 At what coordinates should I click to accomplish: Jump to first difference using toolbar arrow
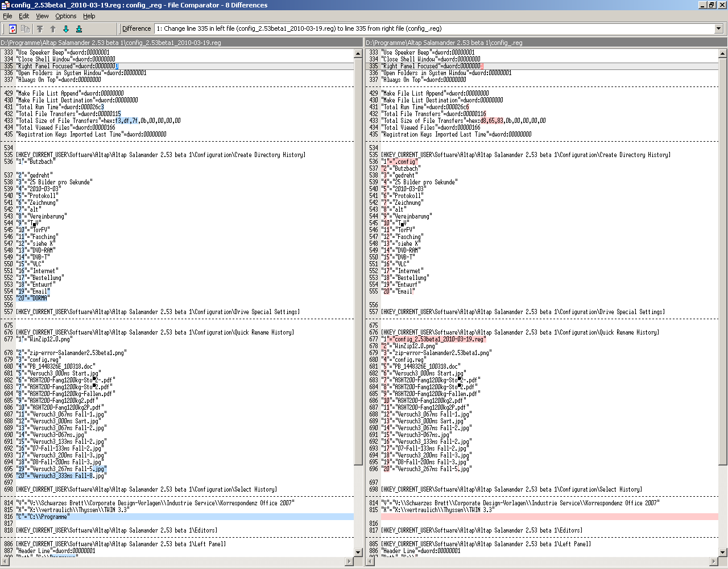(x=40, y=28)
